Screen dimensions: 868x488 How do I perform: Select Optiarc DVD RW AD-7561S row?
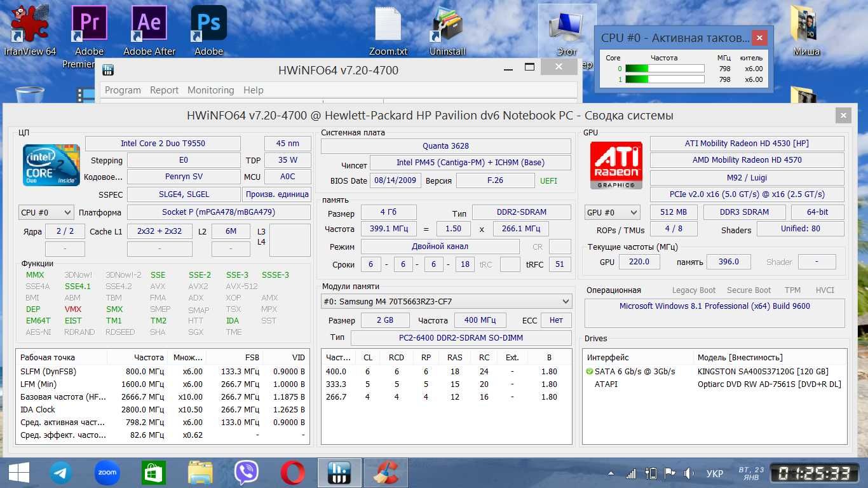coord(715,384)
